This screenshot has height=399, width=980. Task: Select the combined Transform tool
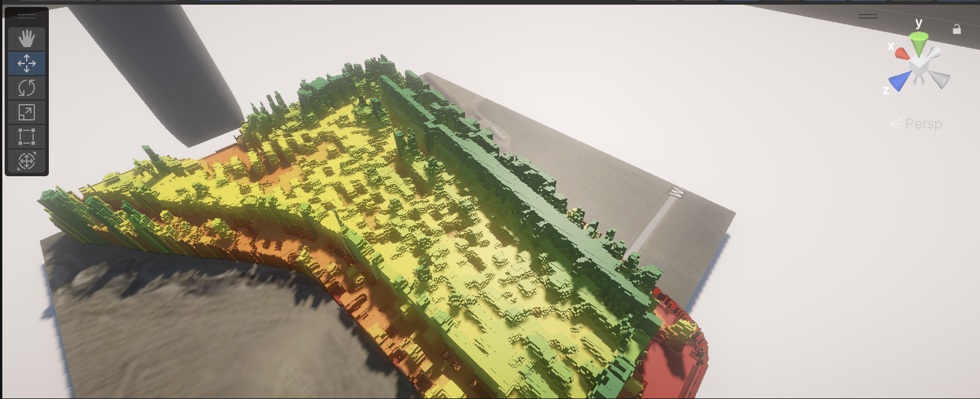pos(27,161)
